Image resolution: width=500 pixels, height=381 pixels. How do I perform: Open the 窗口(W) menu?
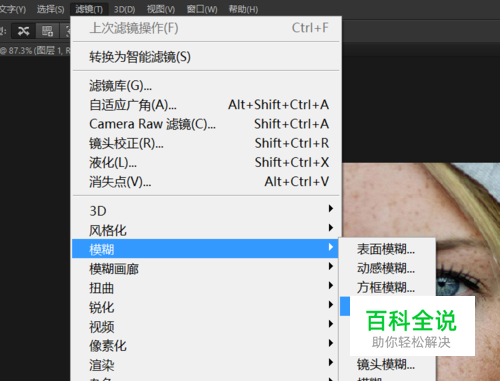(x=202, y=9)
